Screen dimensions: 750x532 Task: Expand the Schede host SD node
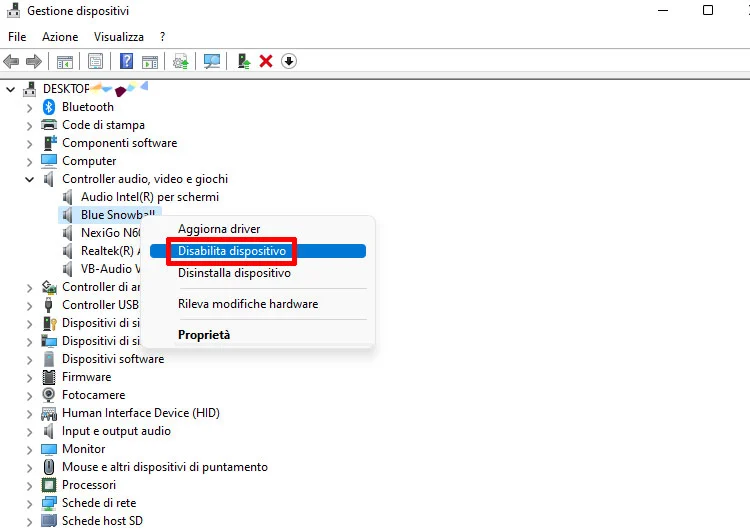point(30,522)
